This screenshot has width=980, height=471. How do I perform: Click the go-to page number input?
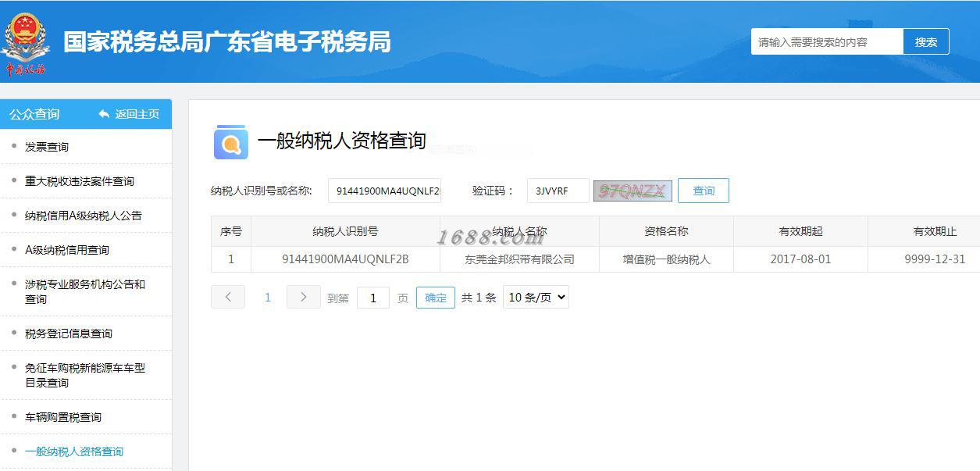pyautogui.click(x=373, y=298)
